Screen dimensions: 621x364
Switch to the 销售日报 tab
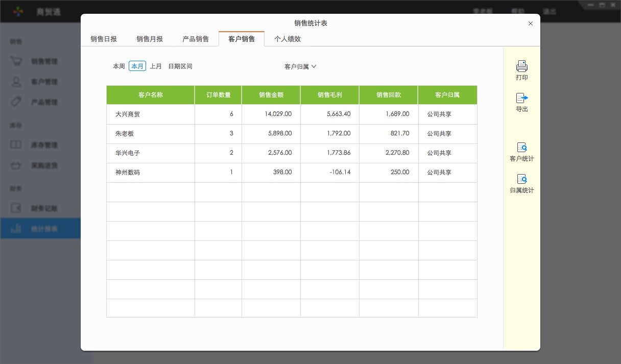click(x=103, y=38)
